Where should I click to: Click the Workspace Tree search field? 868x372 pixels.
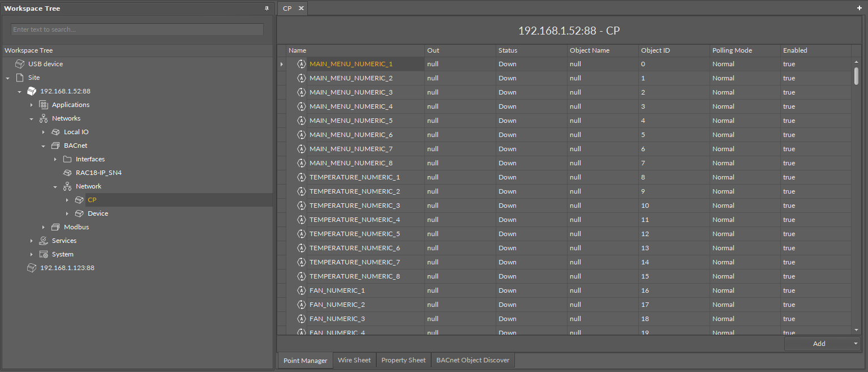click(x=136, y=29)
